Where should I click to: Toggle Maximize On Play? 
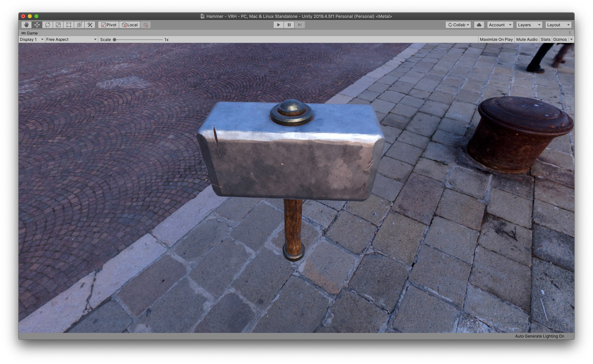click(496, 39)
